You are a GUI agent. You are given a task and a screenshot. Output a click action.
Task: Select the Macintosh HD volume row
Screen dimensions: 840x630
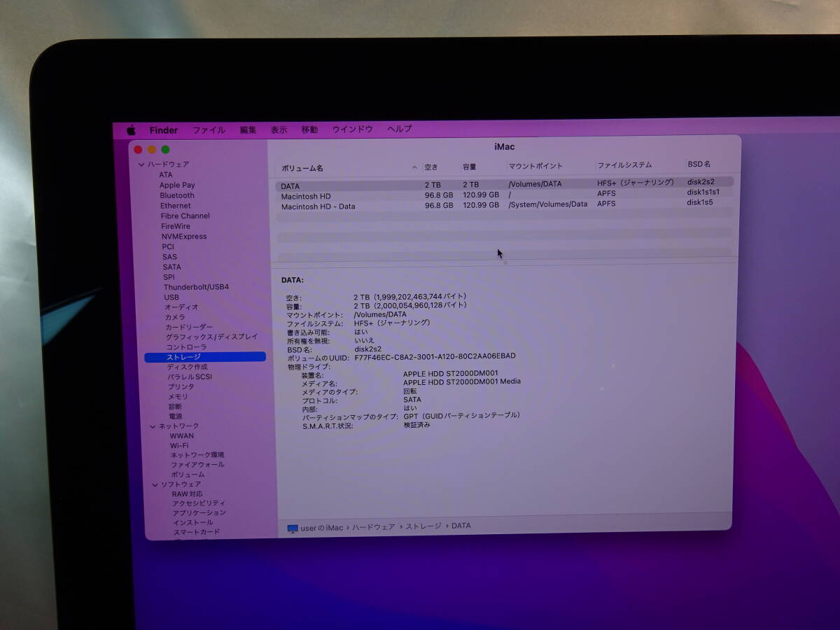(504, 195)
